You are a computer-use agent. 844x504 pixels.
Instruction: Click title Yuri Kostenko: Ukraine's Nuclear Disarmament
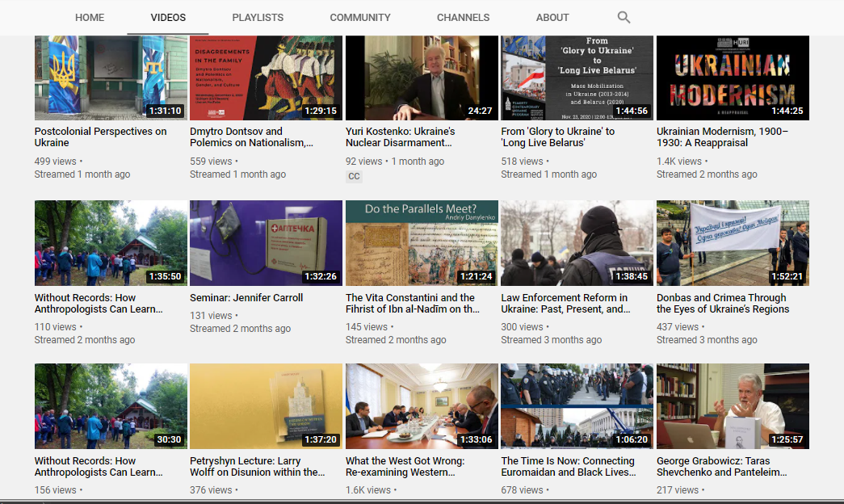[400, 136]
